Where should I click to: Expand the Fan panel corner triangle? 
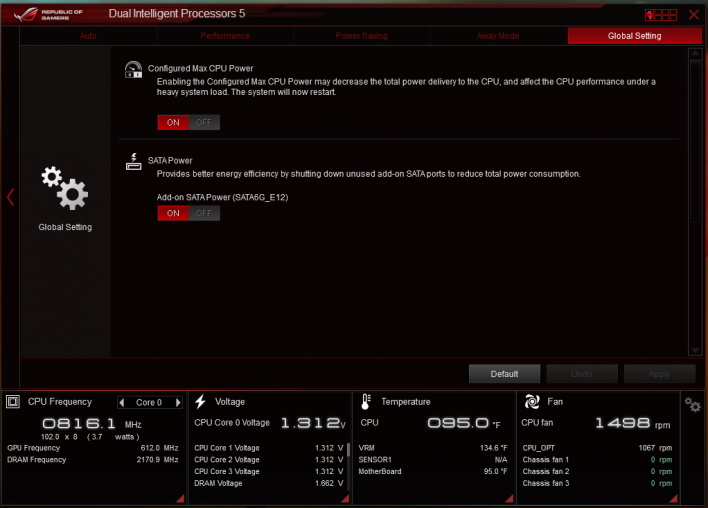[674, 498]
